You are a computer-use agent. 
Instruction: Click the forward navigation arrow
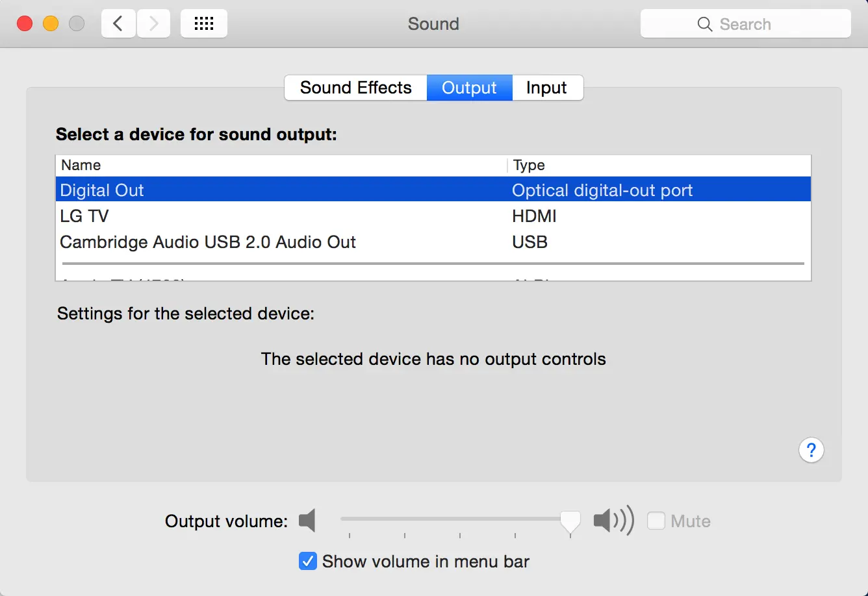[x=154, y=24]
